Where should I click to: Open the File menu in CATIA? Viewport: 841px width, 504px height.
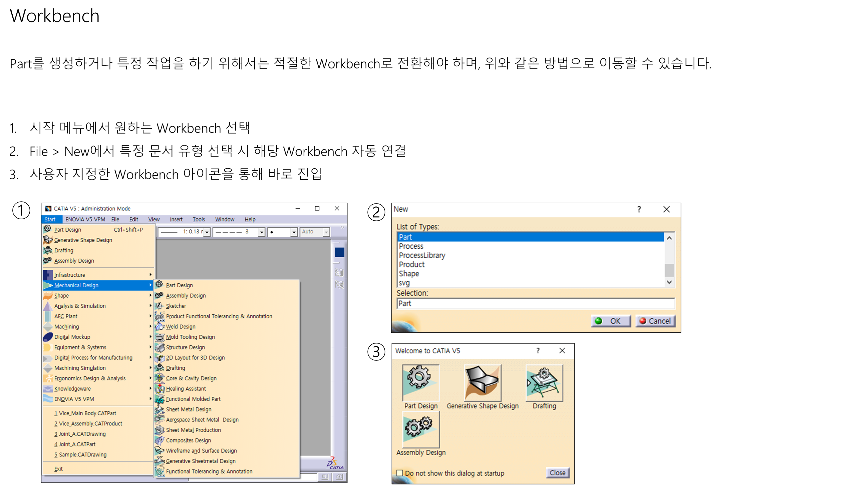(115, 219)
